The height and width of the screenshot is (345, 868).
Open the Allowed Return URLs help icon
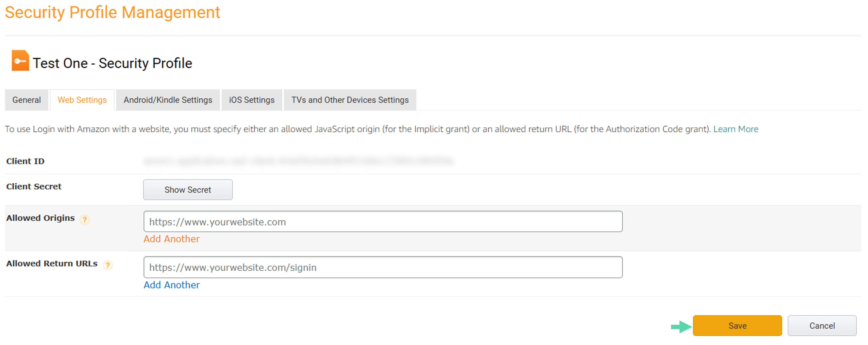tap(108, 265)
